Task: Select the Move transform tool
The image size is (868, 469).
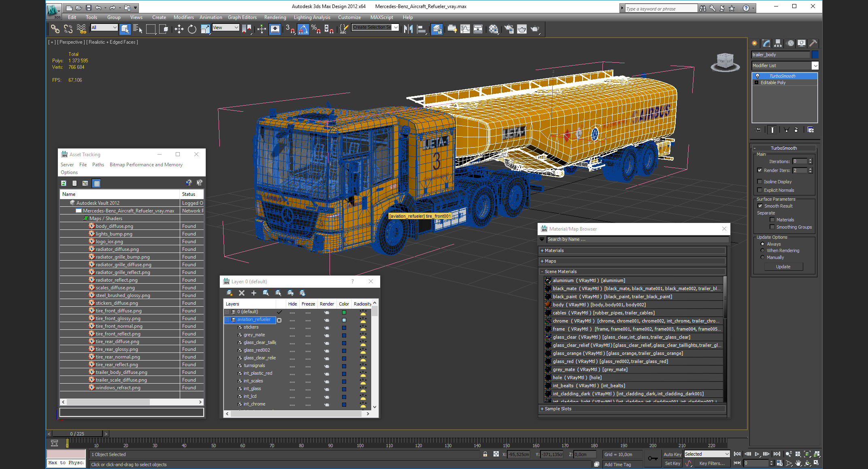Action: [x=179, y=29]
